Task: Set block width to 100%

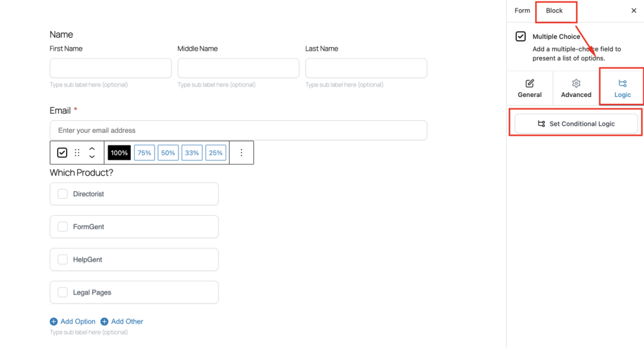Action: point(119,153)
